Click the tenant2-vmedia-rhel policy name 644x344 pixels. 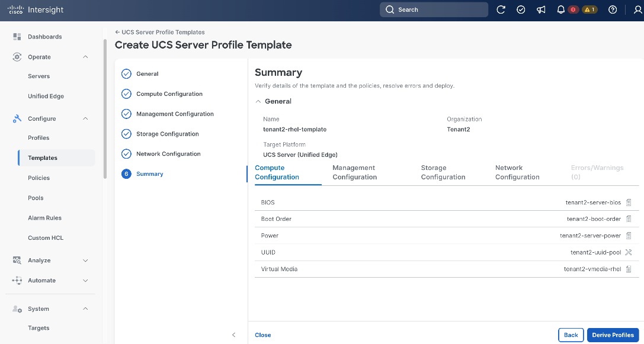(x=592, y=269)
